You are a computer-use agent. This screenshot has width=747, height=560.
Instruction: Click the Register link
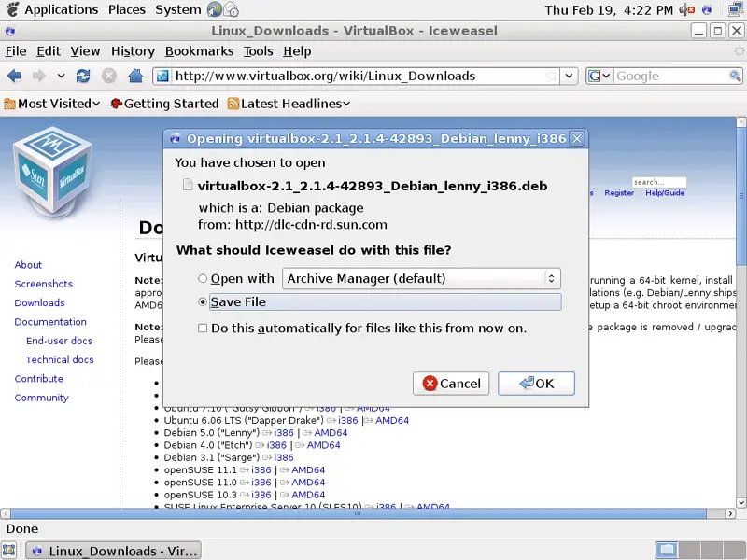pos(619,193)
